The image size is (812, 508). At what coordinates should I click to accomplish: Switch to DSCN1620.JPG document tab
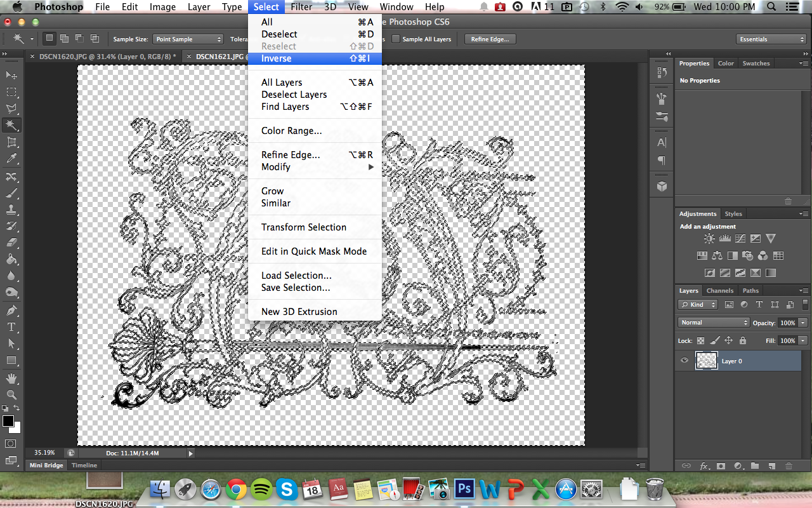(x=103, y=57)
